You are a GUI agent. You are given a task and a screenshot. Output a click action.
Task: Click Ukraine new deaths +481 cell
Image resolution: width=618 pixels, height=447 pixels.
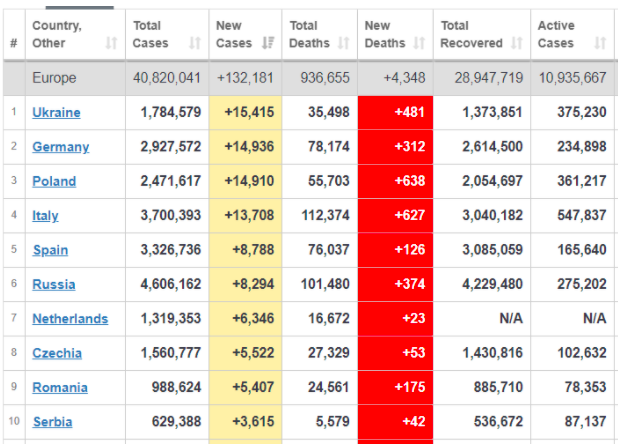[x=395, y=112]
